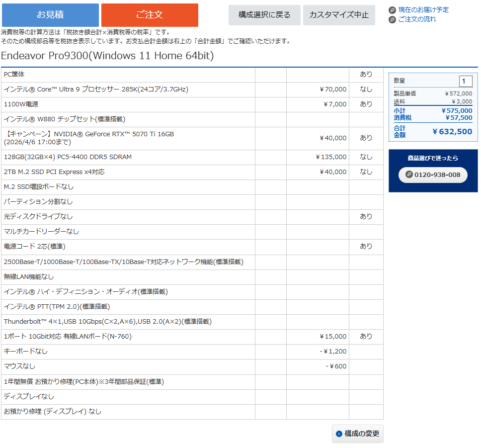481x448 pixels.
Task: Click the arrow icon on 構成の変更
Action: click(x=339, y=434)
